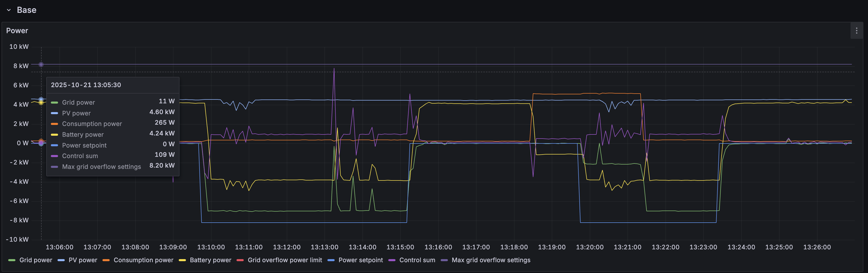Click the Base row title
The width and height of the screenshot is (868, 273).
[x=26, y=10]
